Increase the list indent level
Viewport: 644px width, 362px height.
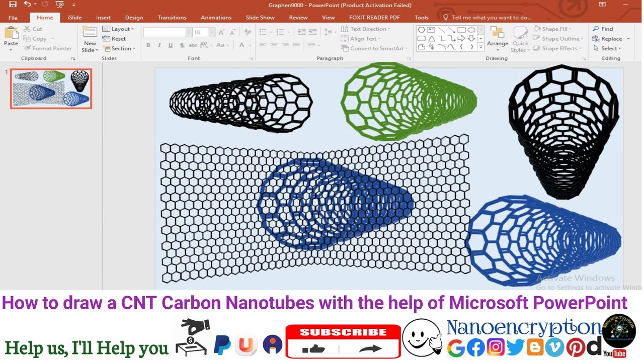tap(313, 32)
